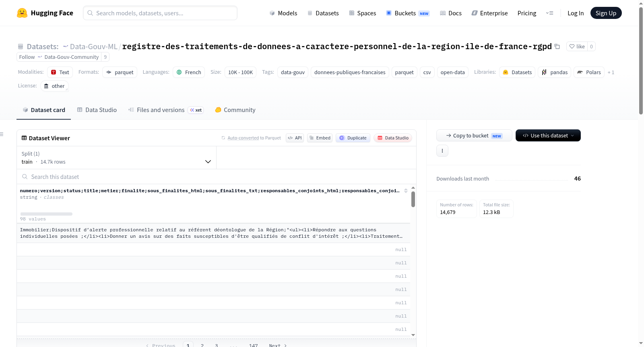Go to the Pricing page
Image resolution: width=644 pixels, height=347 pixels.
[527, 13]
